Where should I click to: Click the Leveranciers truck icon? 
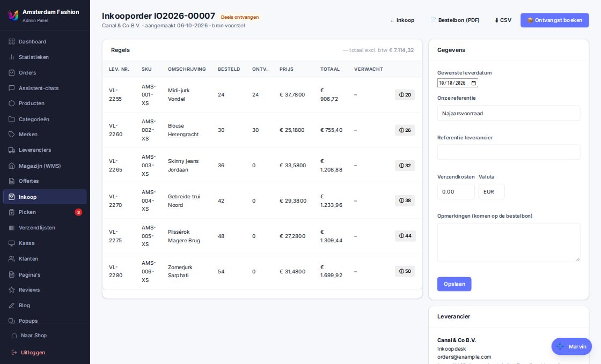[11, 150]
